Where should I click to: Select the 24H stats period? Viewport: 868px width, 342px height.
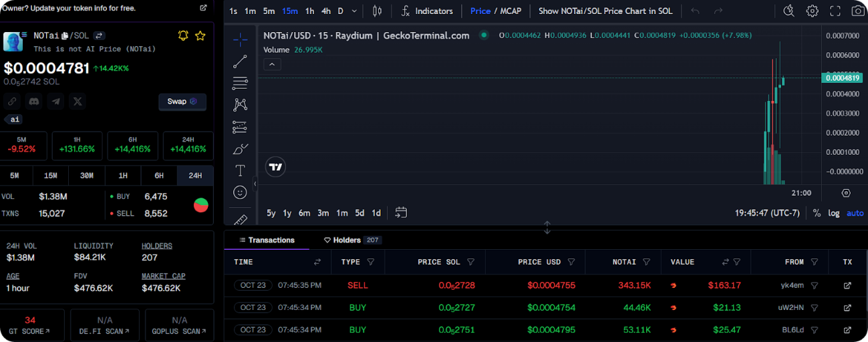point(195,176)
